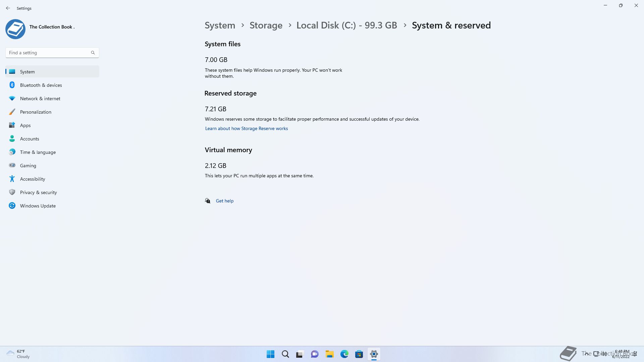Viewport: 644px width, 362px height.
Task: Open the Windows Start menu
Action: pos(270,354)
